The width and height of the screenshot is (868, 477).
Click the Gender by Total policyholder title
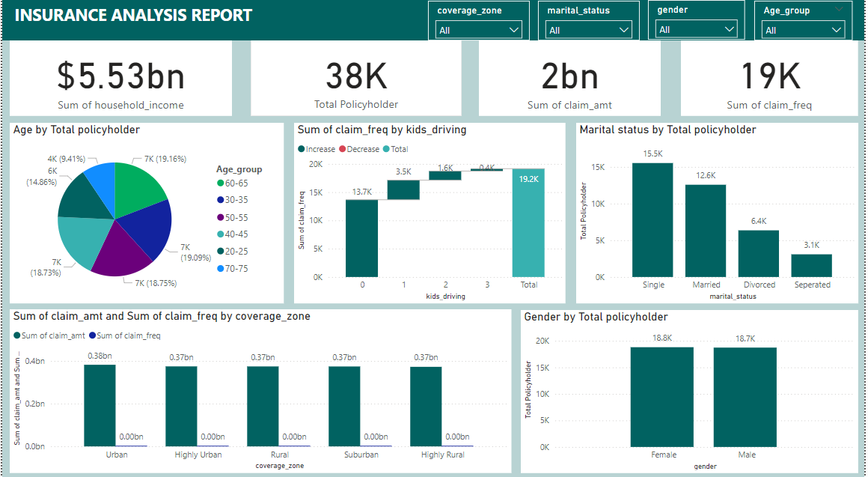596,317
